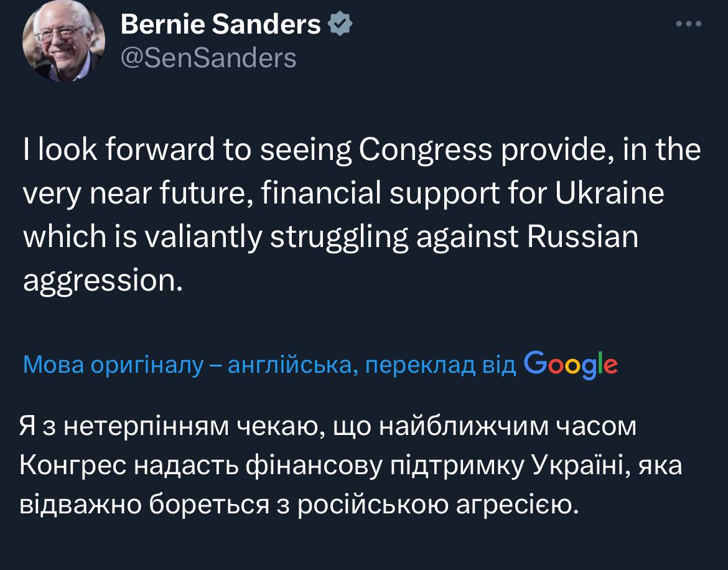The height and width of the screenshot is (570, 728).
Task: Click "Мова оригіналу" in the translation notice
Action: pyautogui.click(x=113, y=365)
